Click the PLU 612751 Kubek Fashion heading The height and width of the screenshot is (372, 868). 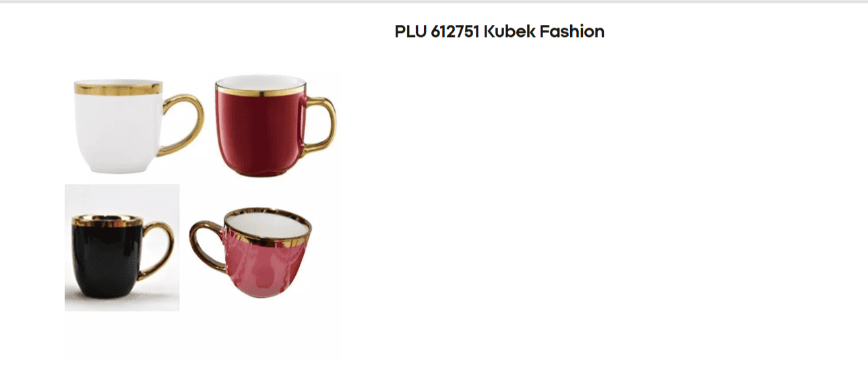click(x=499, y=31)
